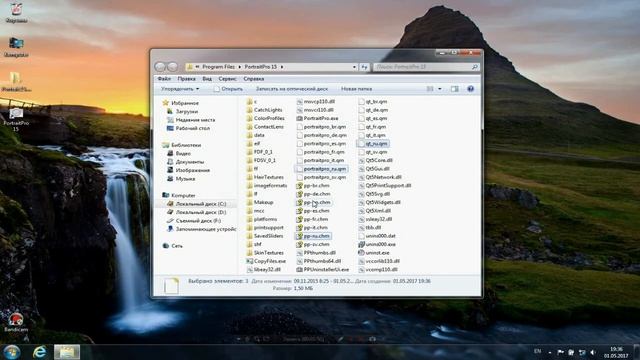Viewport: 640px width, 360px height.
Task: Click the help question mark icon
Action: point(470,89)
